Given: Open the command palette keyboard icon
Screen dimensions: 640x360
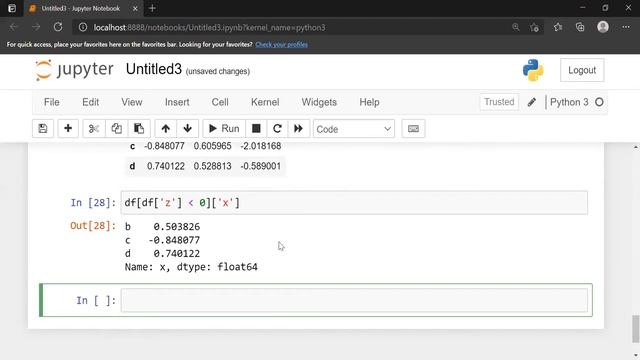Looking at the screenshot, I should [x=413, y=129].
